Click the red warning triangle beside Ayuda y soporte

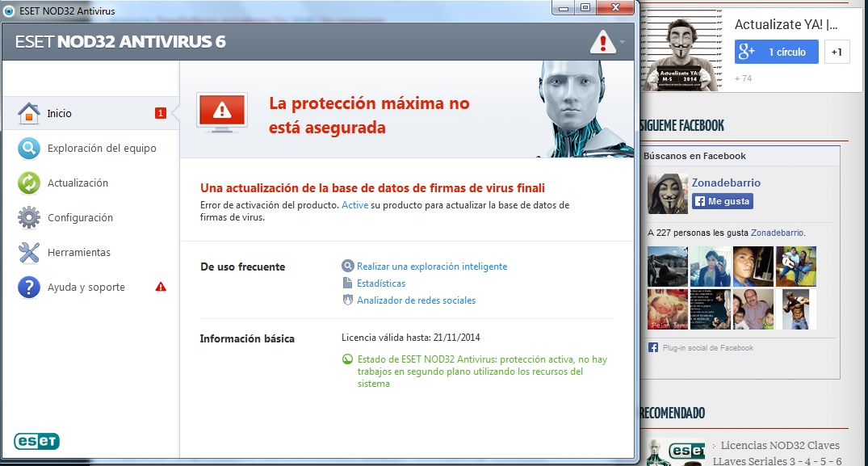click(x=161, y=287)
